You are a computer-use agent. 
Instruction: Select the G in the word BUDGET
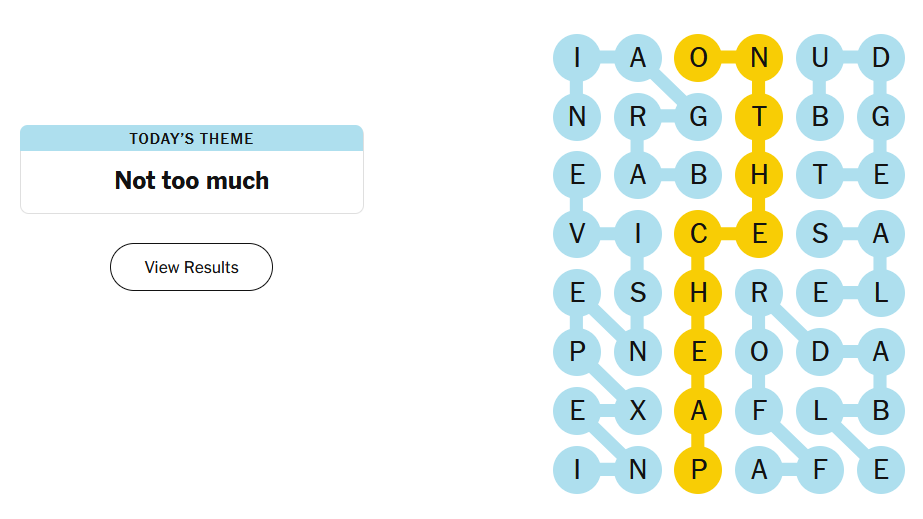[880, 117]
